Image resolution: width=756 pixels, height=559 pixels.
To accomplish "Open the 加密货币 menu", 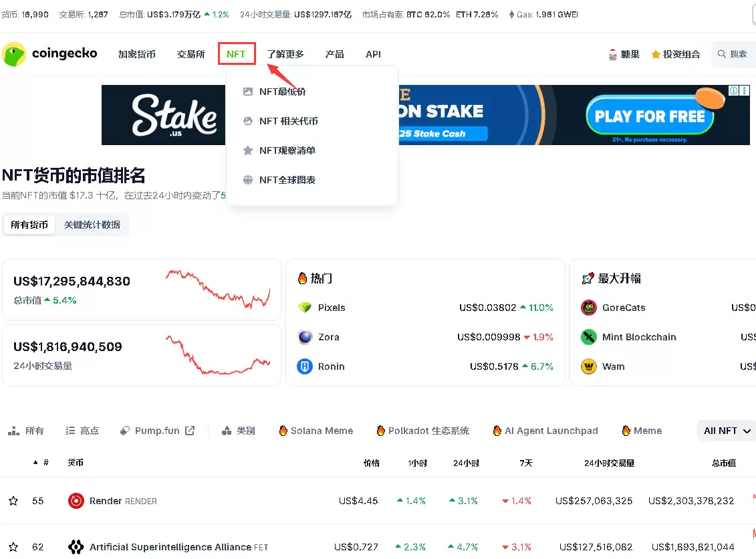I will pos(138,54).
